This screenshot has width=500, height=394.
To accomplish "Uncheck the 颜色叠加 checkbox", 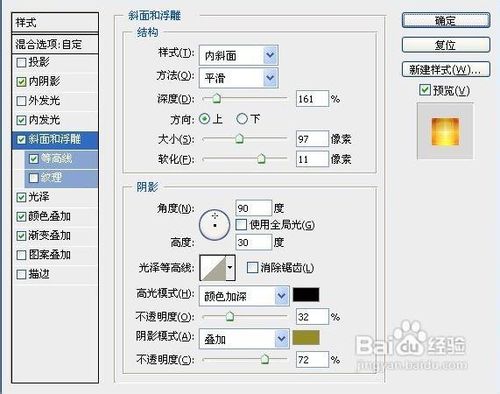I will pos(21,217).
